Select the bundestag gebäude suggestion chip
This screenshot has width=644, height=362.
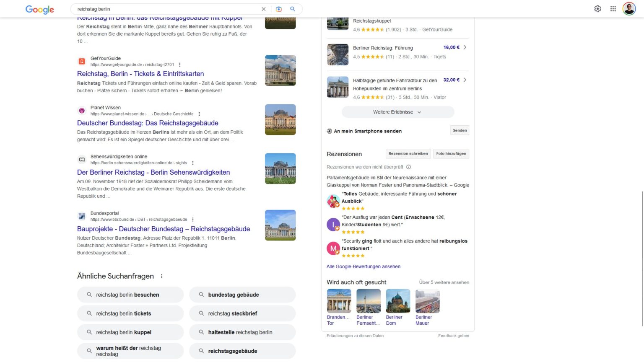(242, 295)
